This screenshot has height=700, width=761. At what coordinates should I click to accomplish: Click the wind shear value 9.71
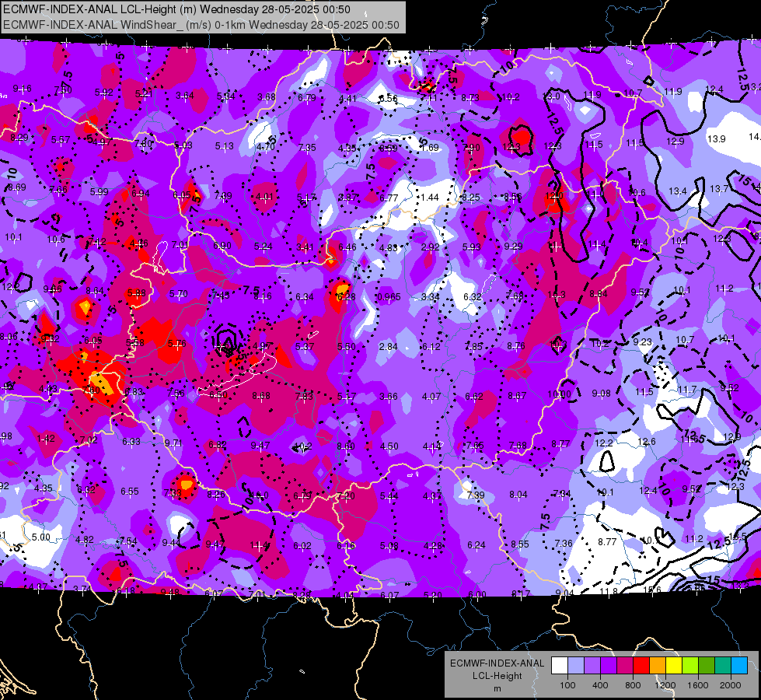[x=173, y=443]
